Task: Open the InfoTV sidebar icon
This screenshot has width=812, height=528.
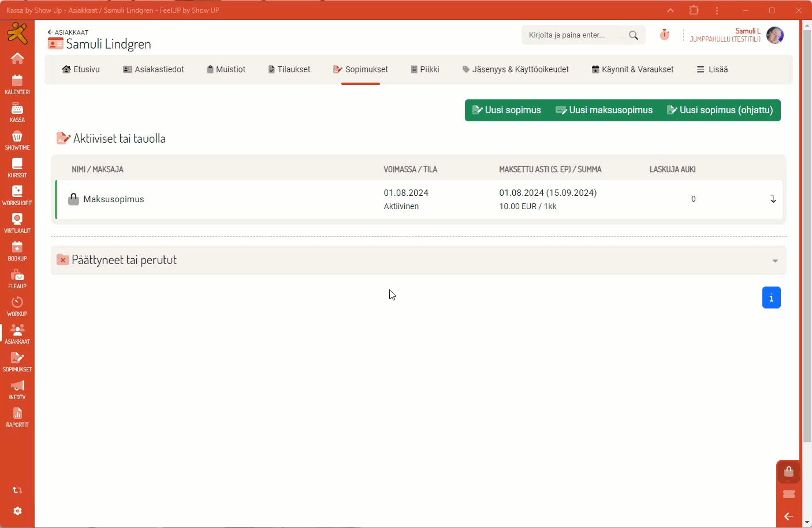Action: click(17, 389)
